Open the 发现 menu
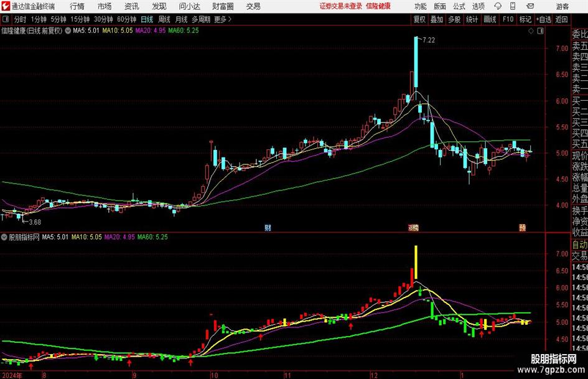The width and height of the screenshot is (588, 379). 159,6
